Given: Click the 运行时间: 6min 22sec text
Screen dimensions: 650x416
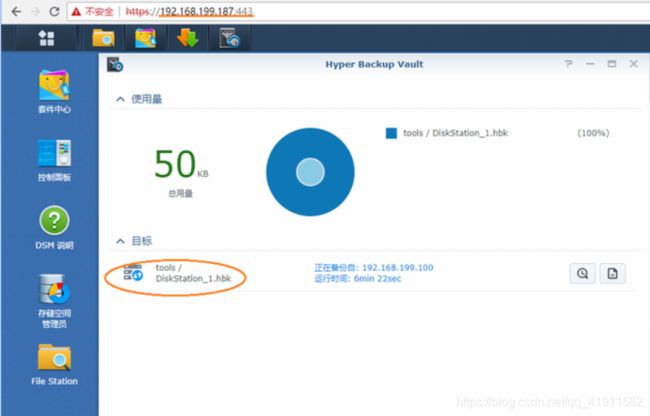Looking at the screenshot, I should pos(358,279).
